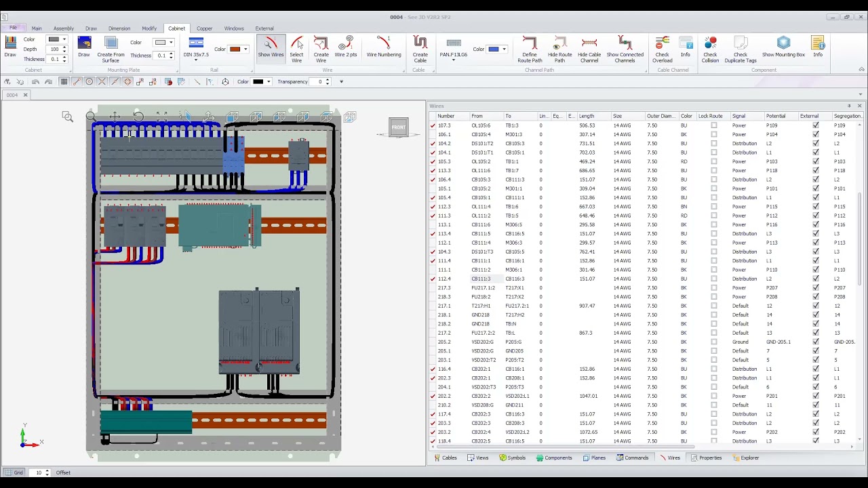Screen dimensions: 868x488
Task: Select the Create Cable tool
Action: pos(420,47)
